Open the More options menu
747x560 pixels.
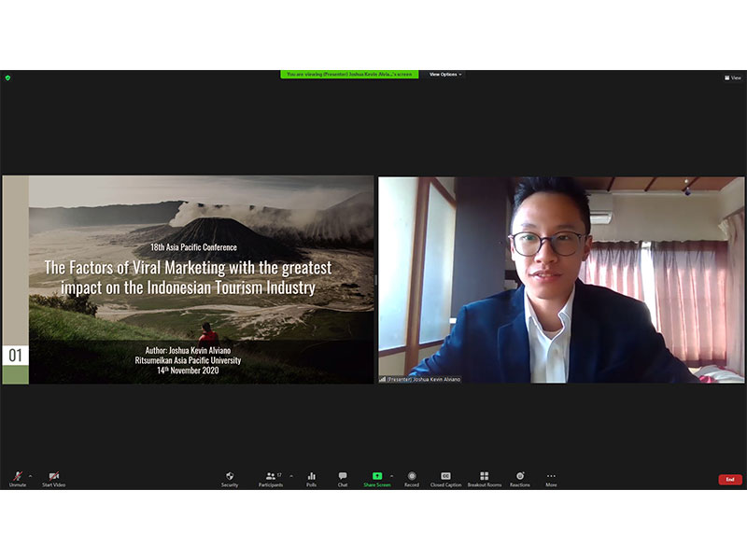click(x=551, y=478)
